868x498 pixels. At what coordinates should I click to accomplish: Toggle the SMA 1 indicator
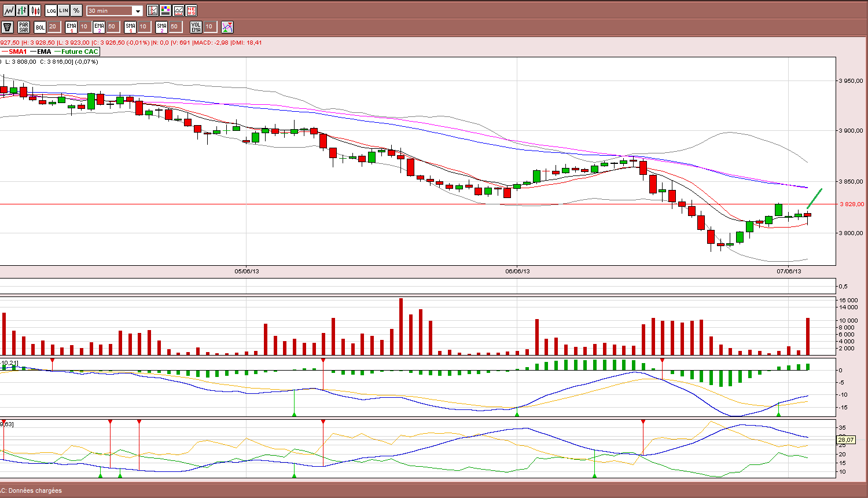coord(130,27)
